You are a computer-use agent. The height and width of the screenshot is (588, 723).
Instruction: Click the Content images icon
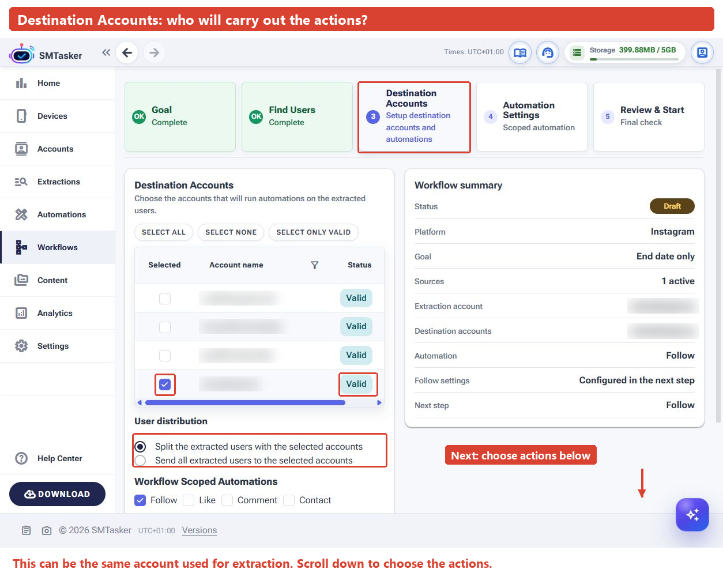[x=21, y=280]
